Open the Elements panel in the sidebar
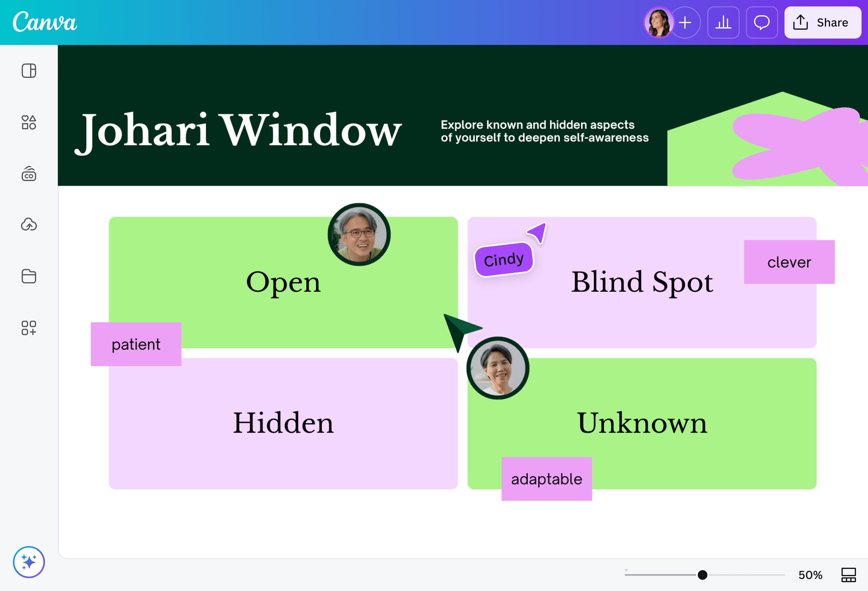 tap(29, 122)
